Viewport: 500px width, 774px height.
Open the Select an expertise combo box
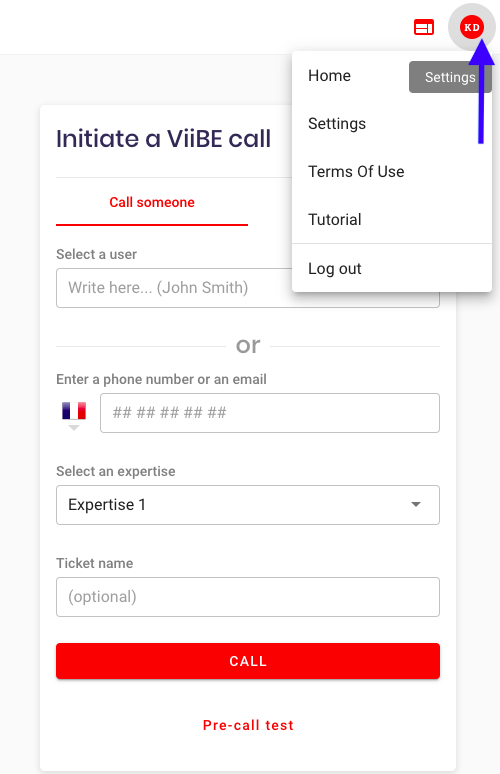248,504
